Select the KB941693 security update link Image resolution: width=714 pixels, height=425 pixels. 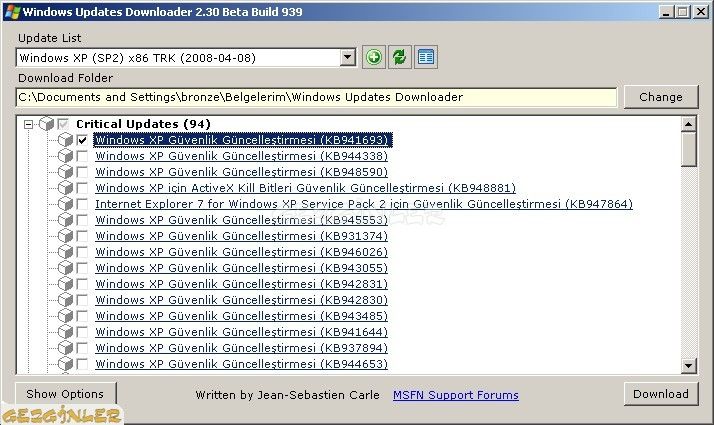coord(242,140)
